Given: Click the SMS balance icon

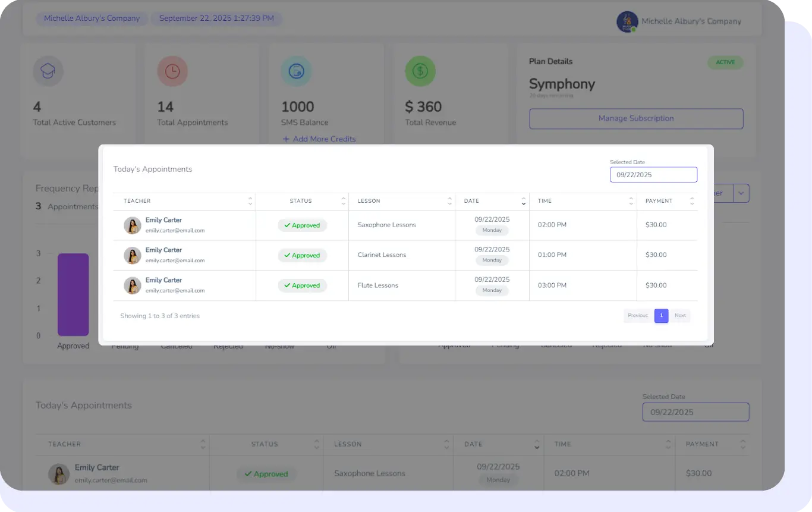Looking at the screenshot, I should 296,71.
